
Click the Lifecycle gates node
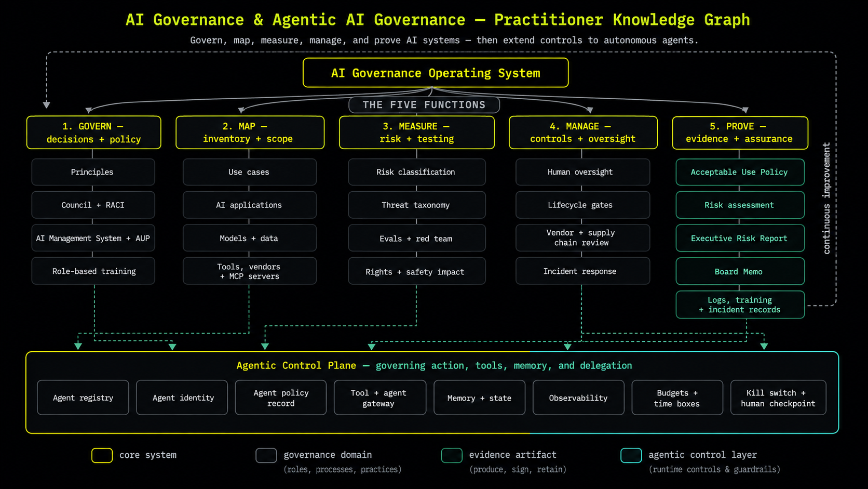pos(582,205)
